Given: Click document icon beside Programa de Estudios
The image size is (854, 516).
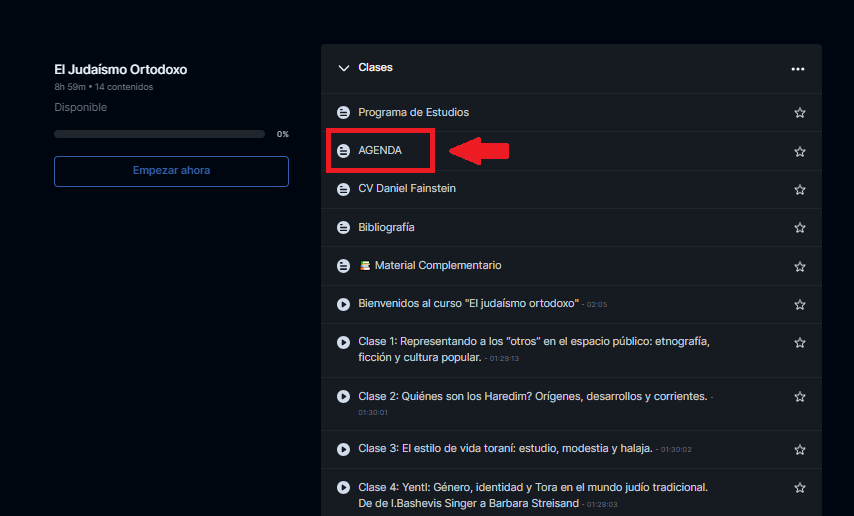Looking at the screenshot, I should pos(343,113).
